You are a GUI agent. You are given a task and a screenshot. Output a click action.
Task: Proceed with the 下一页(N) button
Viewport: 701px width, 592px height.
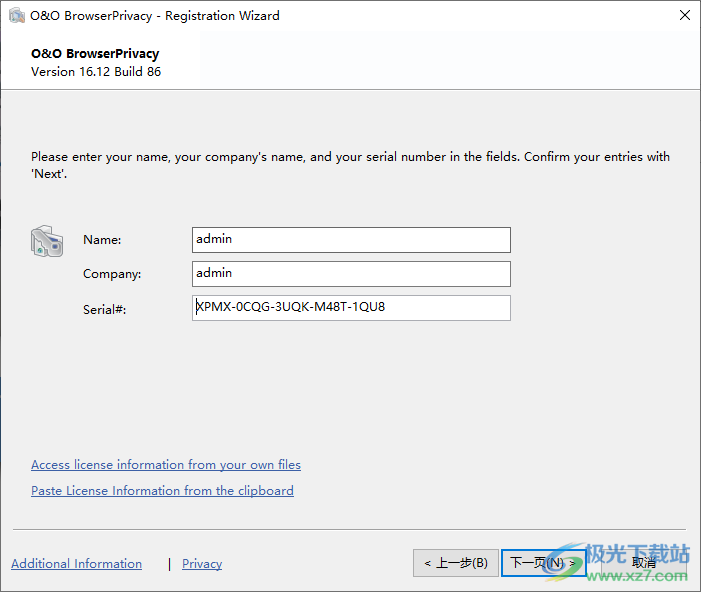click(542, 563)
